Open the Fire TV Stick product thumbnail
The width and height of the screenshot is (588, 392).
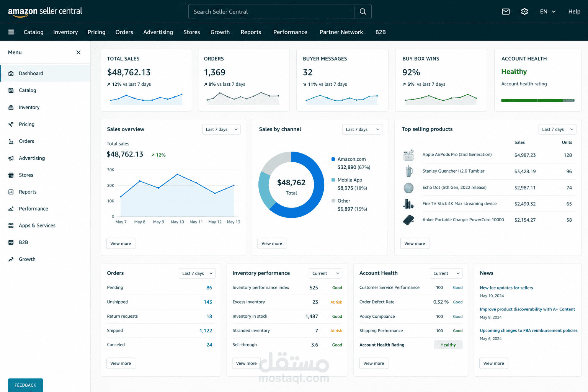pos(408,204)
